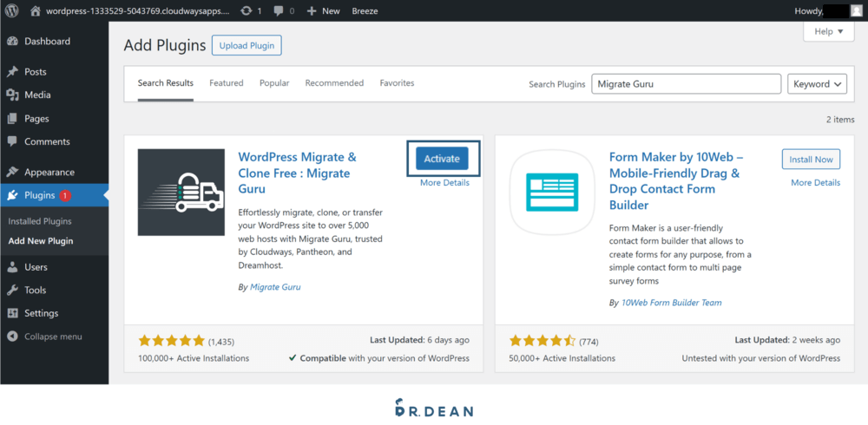Install the Form Maker plugin now

811,160
